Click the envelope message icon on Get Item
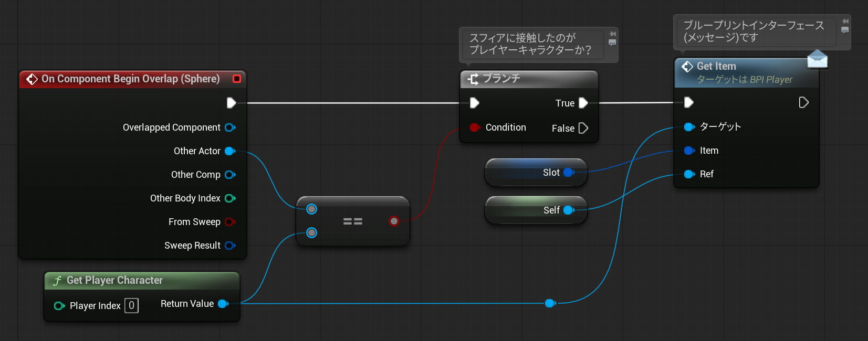This screenshot has height=341, width=868. (x=817, y=59)
